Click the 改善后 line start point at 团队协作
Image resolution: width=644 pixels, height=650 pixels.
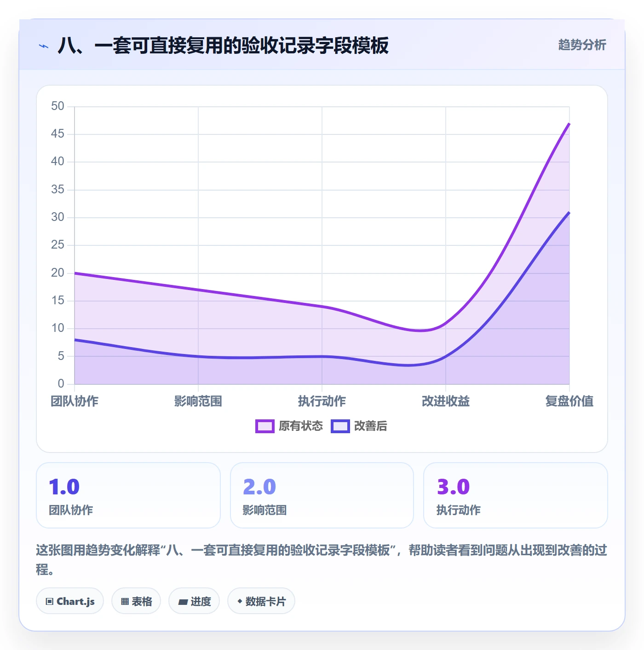click(x=75, y=340)
